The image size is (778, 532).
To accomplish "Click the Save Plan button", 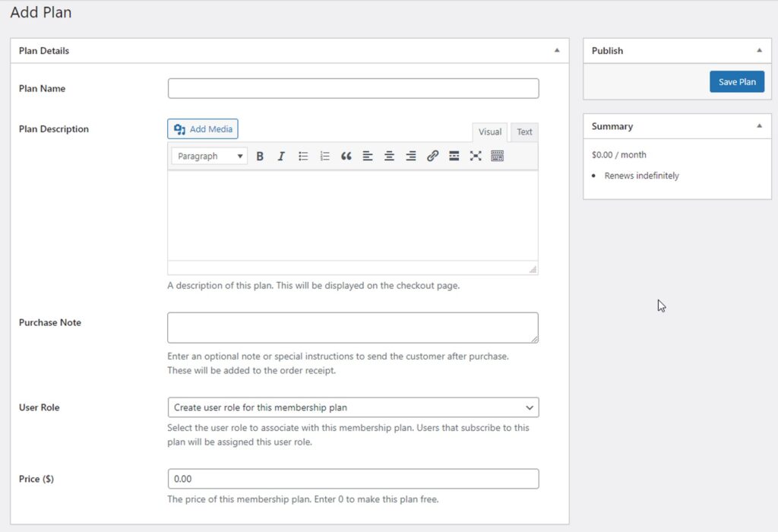I will pyautogui.click(x=737, y=82).
